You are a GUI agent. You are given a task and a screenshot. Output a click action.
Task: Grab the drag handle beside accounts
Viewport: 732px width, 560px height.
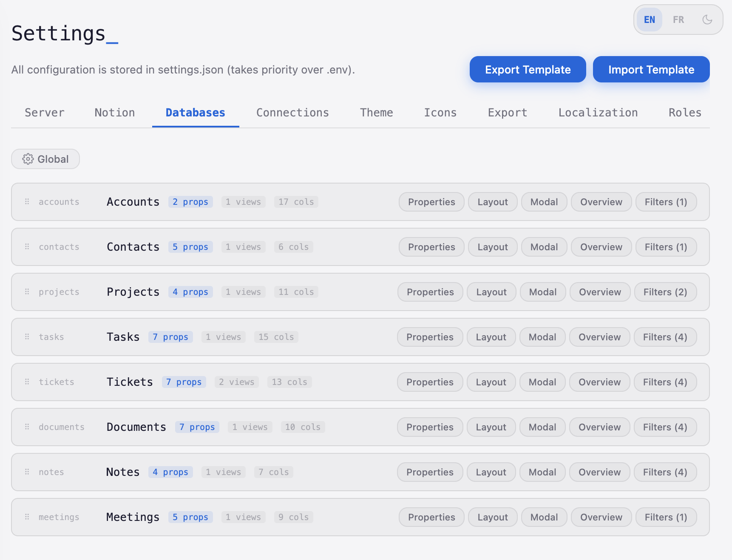(x=26, y=202)
